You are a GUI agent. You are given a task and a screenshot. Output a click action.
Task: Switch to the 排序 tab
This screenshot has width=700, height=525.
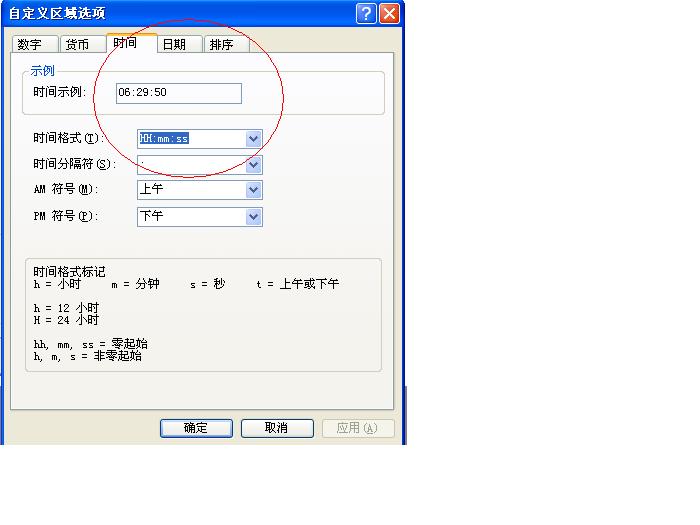(x=221, y=45)
